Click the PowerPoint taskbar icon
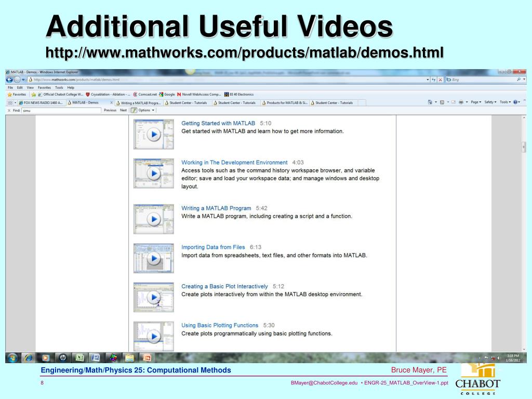The height and width of the screenshot is (399, 532). point(147,358)
